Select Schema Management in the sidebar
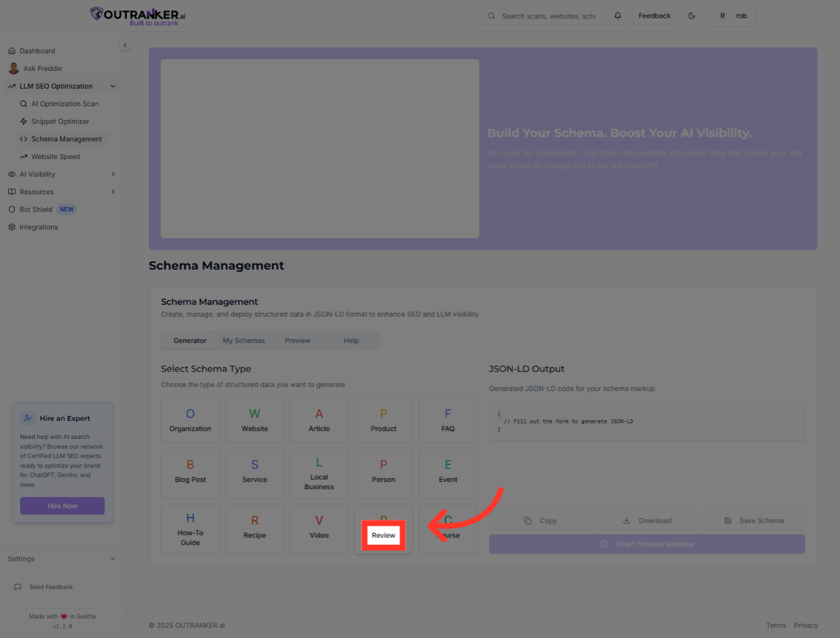The width and height of the screenshot is (840, 638). [x=64, y=139]
